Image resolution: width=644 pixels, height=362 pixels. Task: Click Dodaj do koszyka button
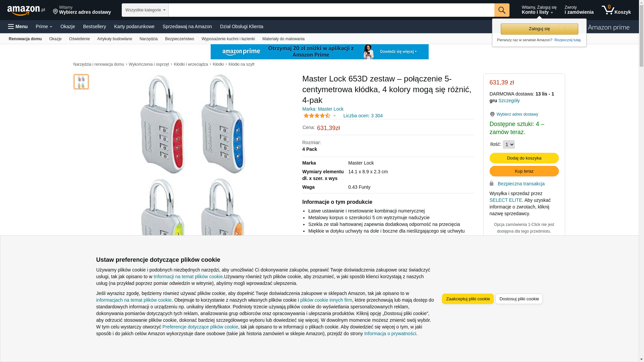524,158
